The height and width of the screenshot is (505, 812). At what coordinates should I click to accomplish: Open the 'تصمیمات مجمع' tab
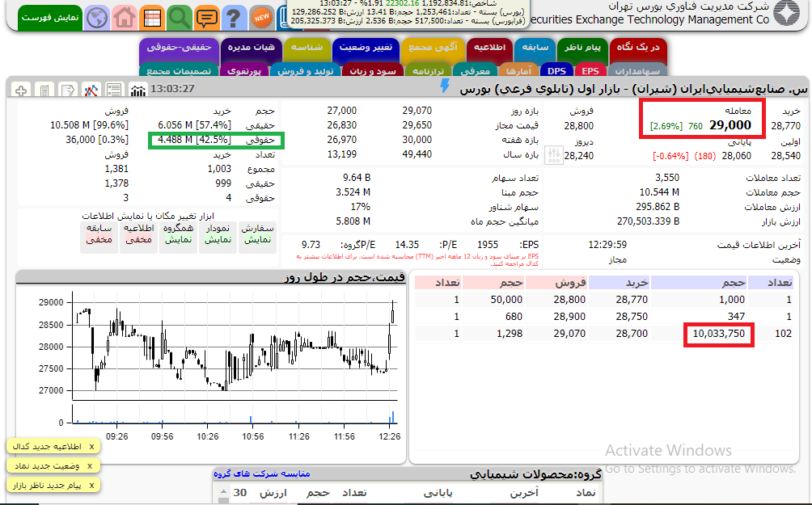click(x=180, y=71)
